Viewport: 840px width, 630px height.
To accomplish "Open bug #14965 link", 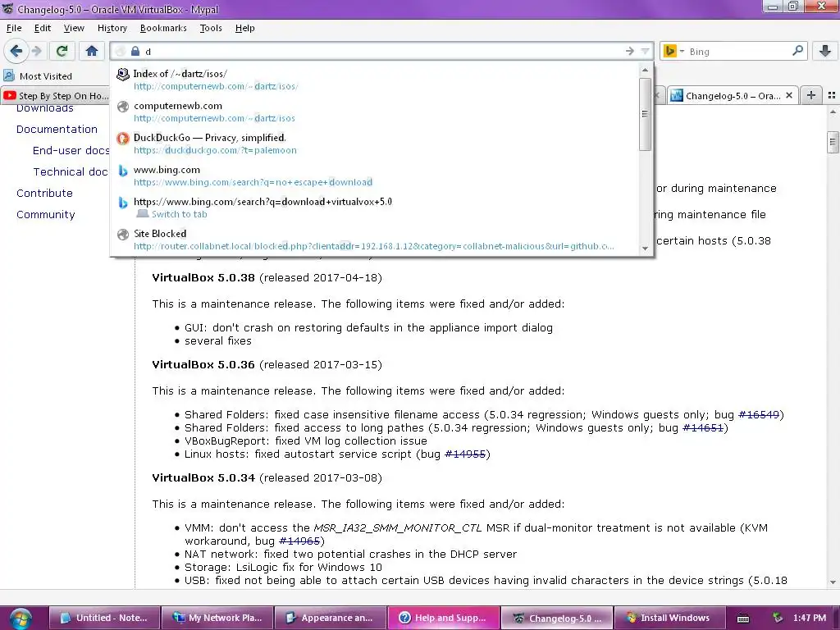I will [299, 541].
